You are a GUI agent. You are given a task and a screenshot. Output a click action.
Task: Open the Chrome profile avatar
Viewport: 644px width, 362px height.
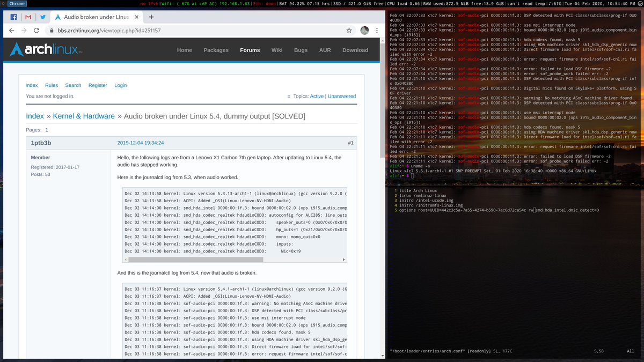click(x=365, y=31)
